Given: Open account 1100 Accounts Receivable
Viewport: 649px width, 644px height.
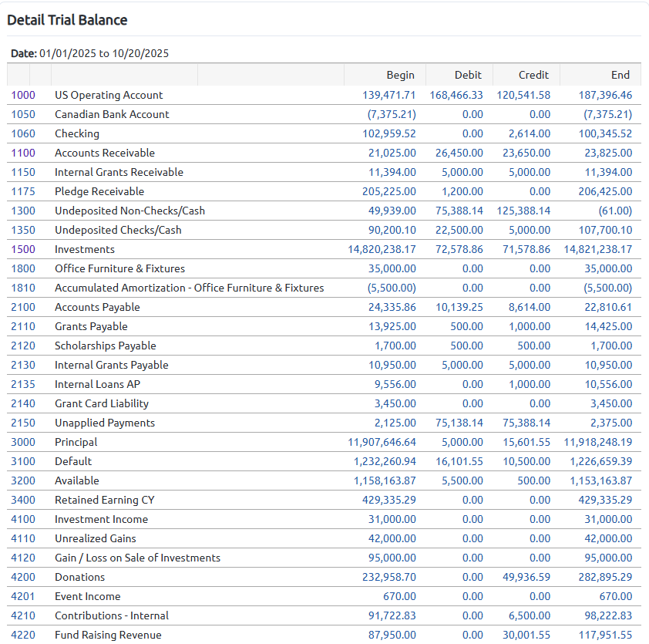Looking at the screenshot, I should click(x=22, y=153).
